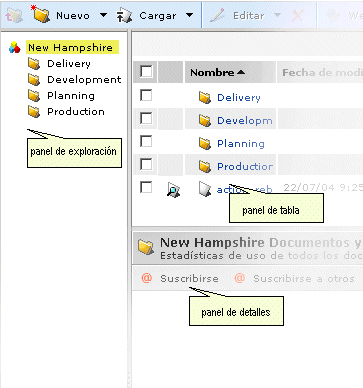Check the last document row checkbox
This screenshot has width=363, height=388.
tap(146, 187)
